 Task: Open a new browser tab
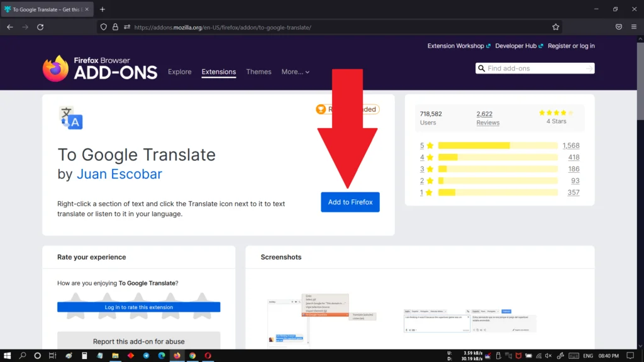click(103, 9)
